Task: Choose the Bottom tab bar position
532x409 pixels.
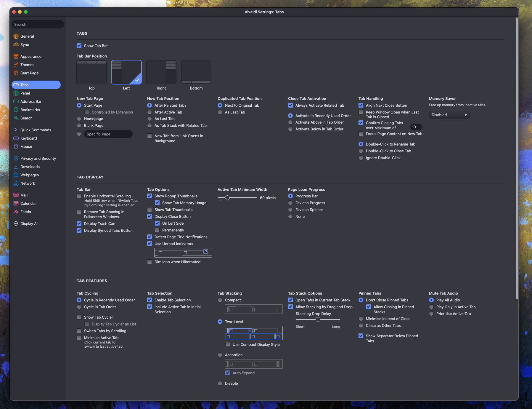Action: [x=196, y=72]
